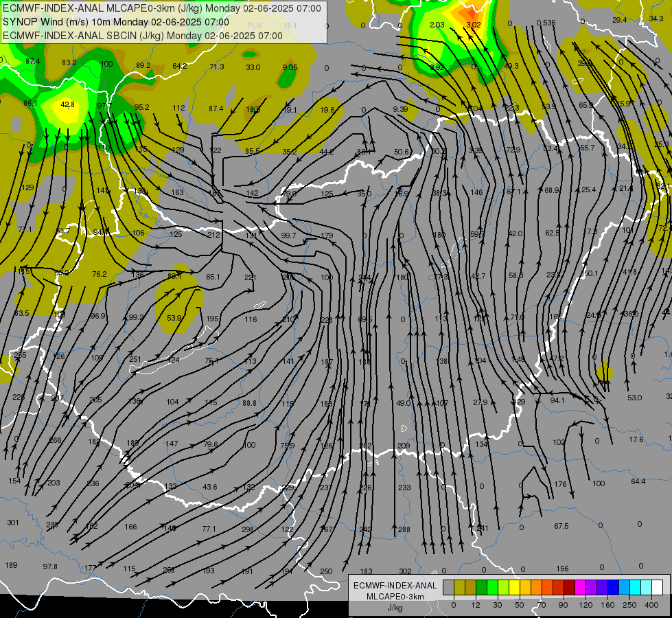Click the legend scale value 90
The height and width of the screenshot is (618, 672).
click(563, 605)
